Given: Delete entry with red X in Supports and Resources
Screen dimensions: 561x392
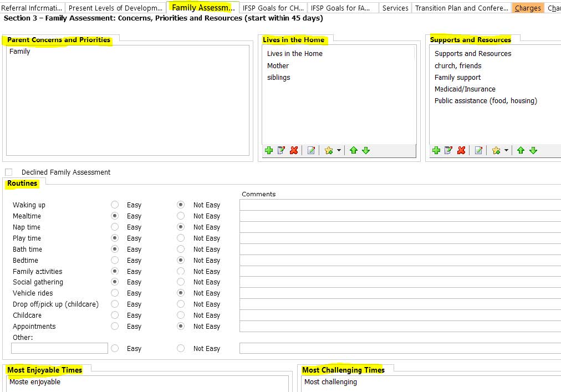Looking at the screenshot, I should 461,150.
